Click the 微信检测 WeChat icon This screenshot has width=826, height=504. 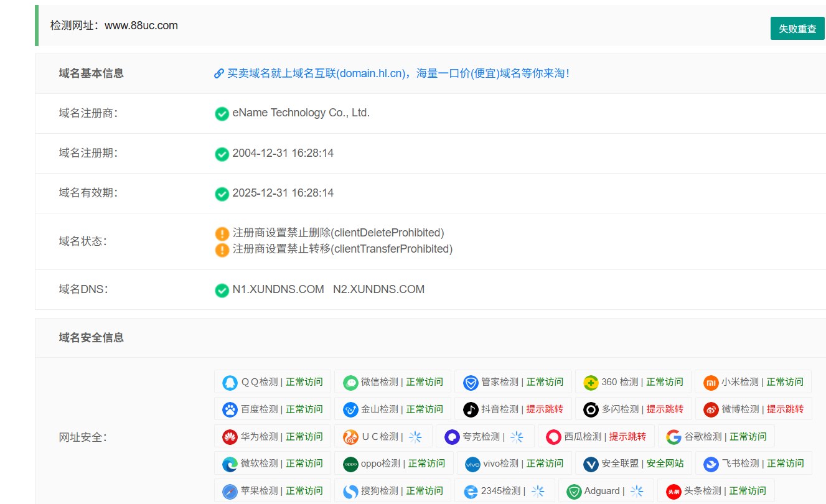pyautogui.click(x=350, y=382)
